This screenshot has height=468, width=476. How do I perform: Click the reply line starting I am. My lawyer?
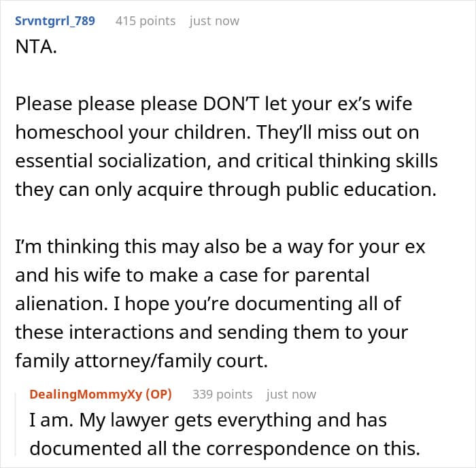pyautogui.click(x=208, y=420)
